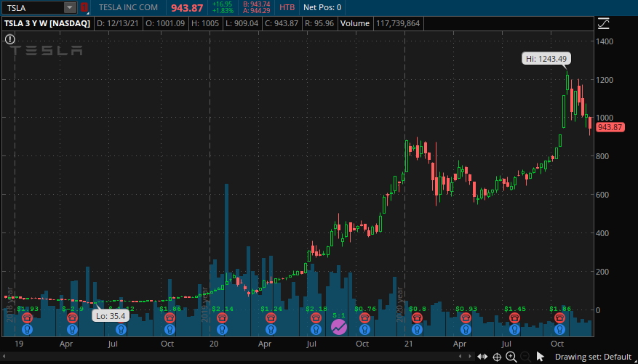Click the time axis expand/compress arrows icon
The image size is (638, 364).
482,357
